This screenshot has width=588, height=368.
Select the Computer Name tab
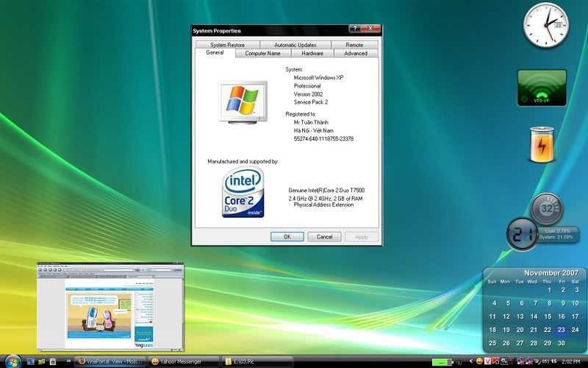click(x=262, y=54)
